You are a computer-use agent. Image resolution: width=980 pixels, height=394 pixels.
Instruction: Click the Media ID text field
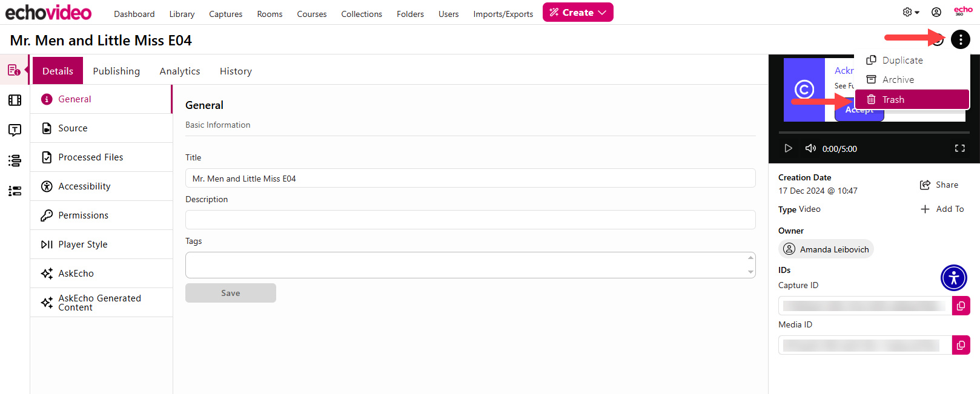865,345
